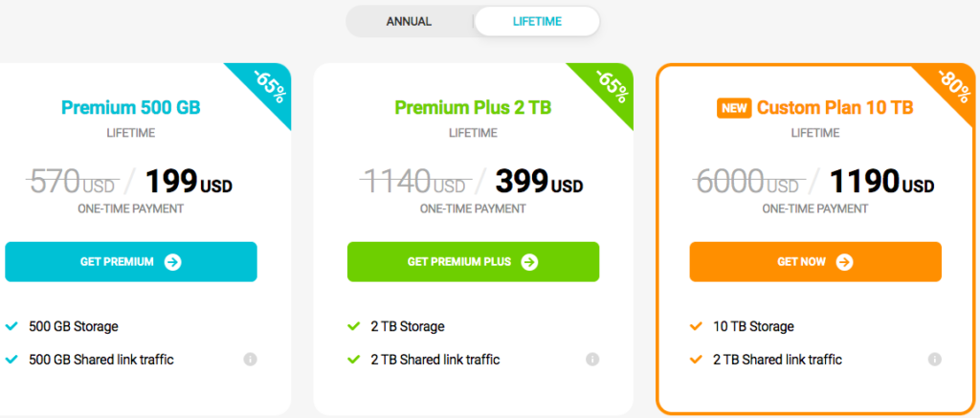Click the arrow icon on Get Premium Plus
Screen dimensions: 980x418
[x=529, y=262]
